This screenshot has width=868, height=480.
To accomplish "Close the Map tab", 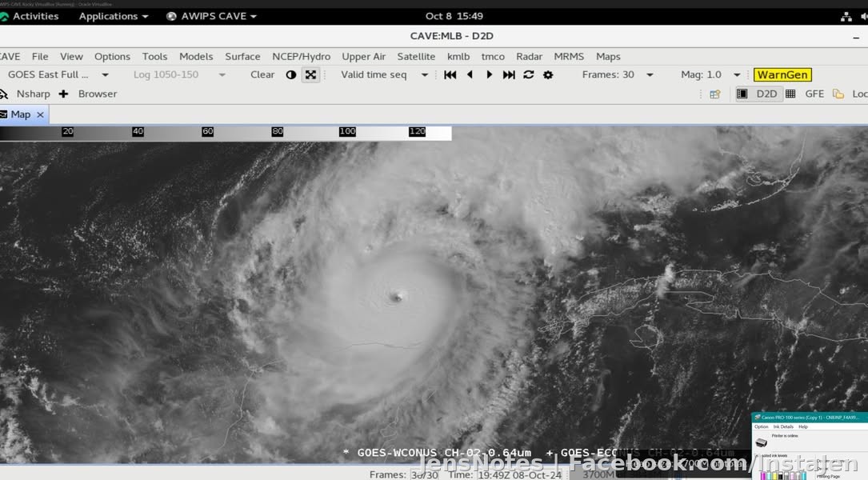I will [40, 114].
